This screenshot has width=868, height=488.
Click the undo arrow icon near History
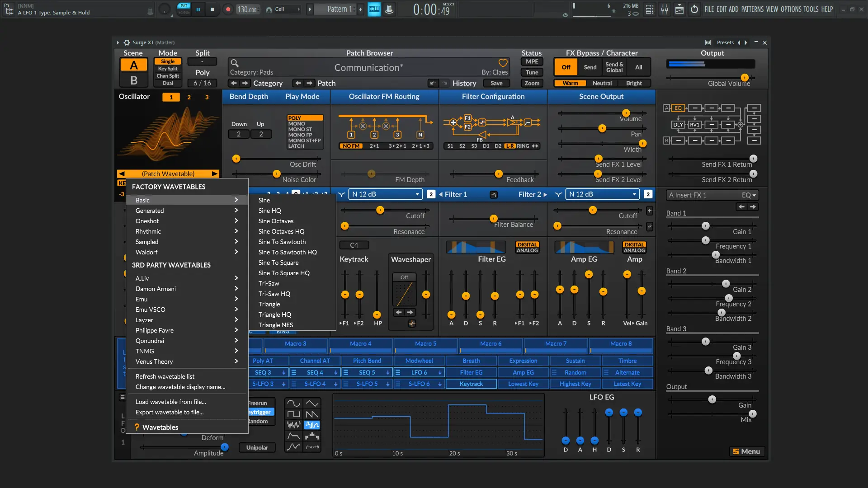click(x=433, y=83)
